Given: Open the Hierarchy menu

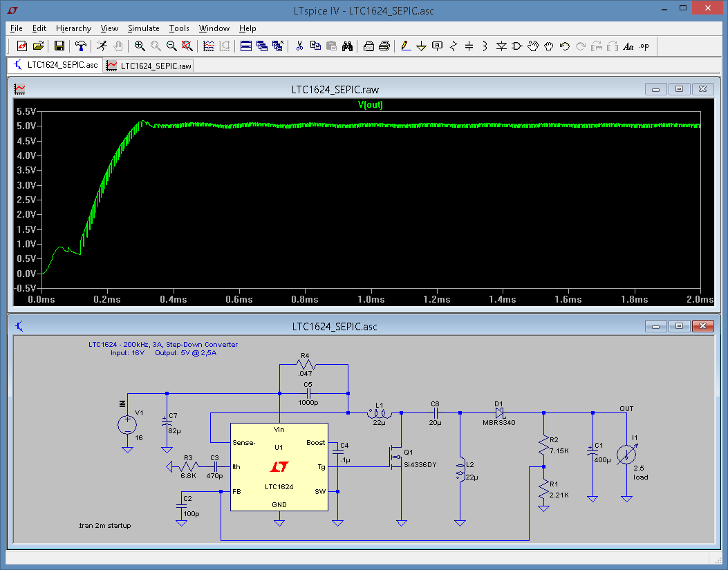Looking at the screenshot, I should (x=73, y=28).
